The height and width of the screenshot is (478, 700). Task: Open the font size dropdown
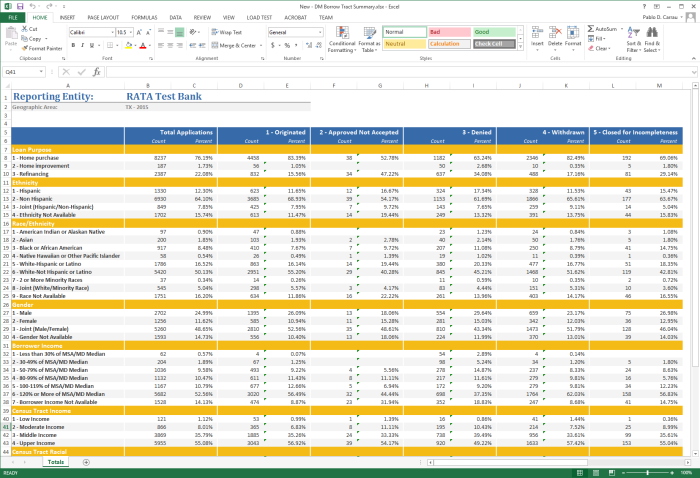click(131, 32)
